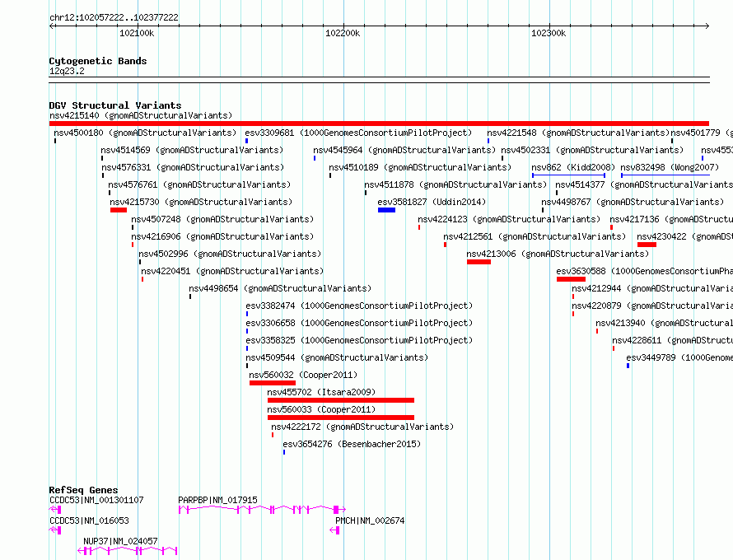Select nsv4498767 variant label
Viewport: 733px width, 560px height.
[x=633, y=202]
